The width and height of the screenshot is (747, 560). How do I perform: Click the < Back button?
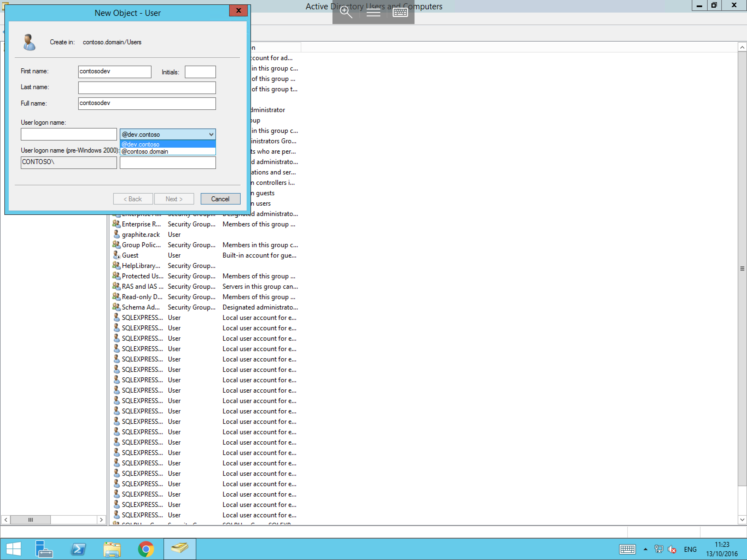pyautogui.click(x=133, y=199)
